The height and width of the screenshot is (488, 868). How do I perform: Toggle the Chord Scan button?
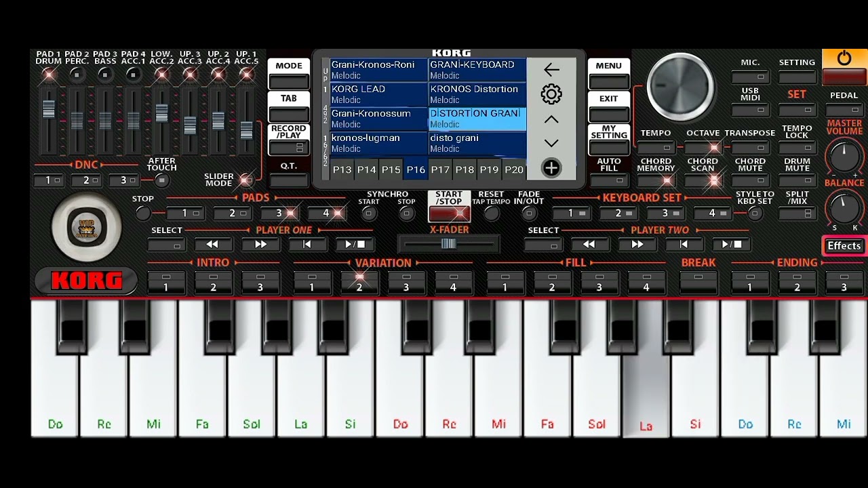703,180
